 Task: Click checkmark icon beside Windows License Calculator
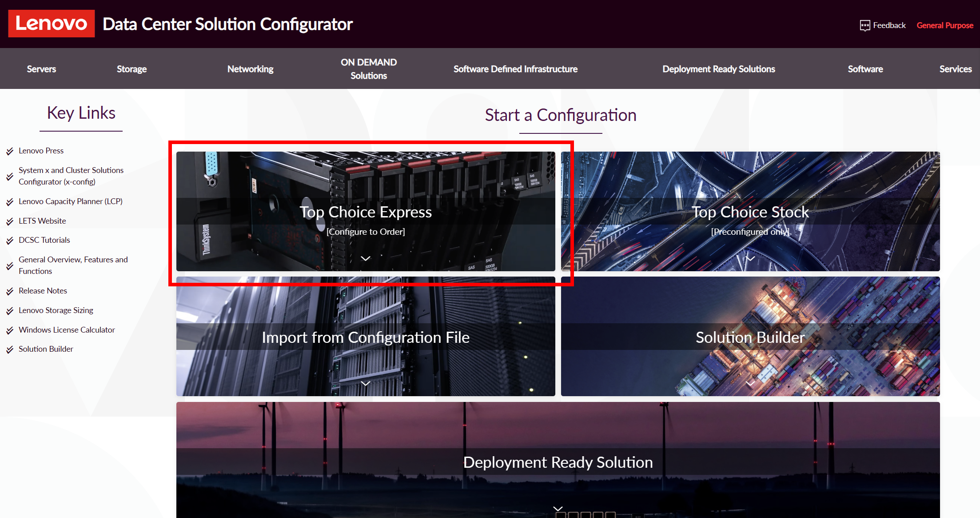[x=10, y=330]
